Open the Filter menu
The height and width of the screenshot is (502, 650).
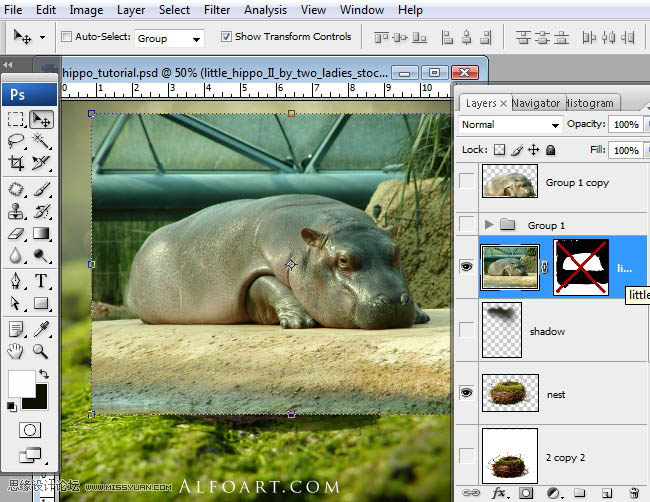coord(217,10)
